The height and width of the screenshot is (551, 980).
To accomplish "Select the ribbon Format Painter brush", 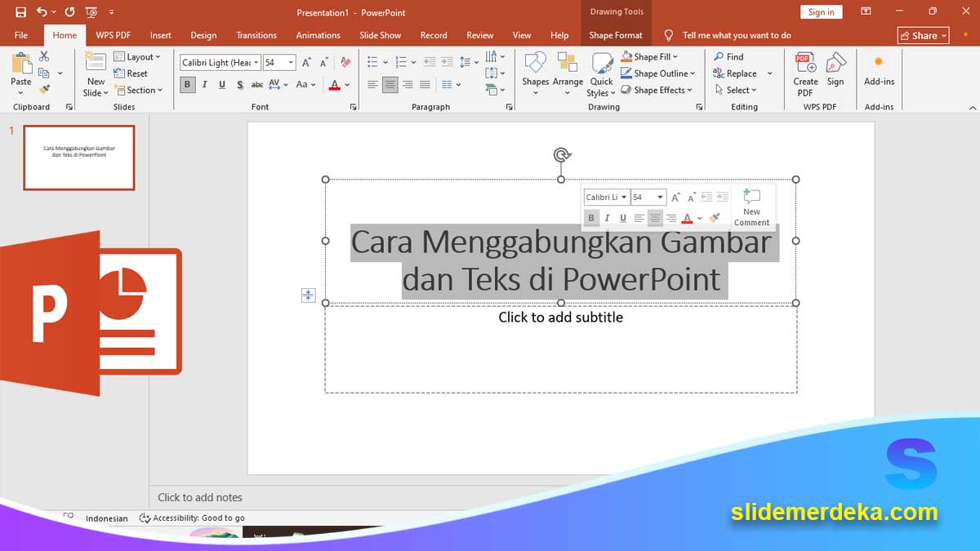I will pyautogui.click(x=44, y=89).
